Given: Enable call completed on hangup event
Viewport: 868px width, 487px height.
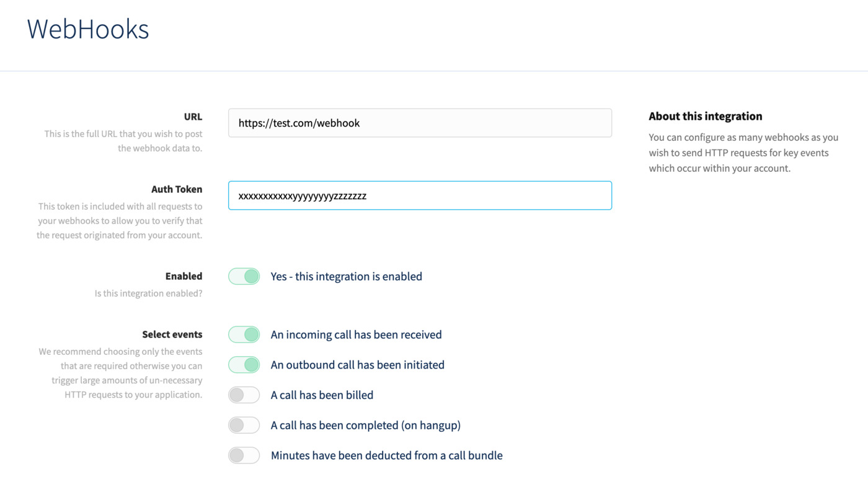Looking at the screenshot, I should click(x=244, y=425).
